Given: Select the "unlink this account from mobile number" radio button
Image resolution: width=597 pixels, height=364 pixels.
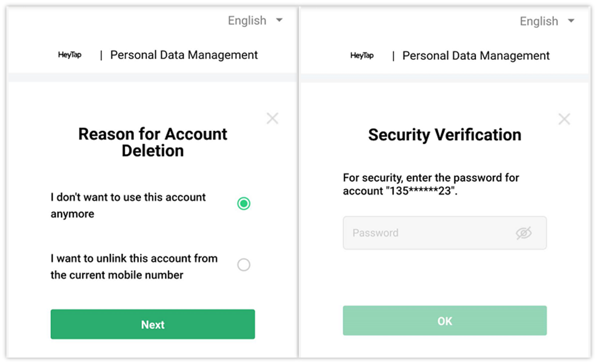Looking at the screenshot, I should point(244,265).
